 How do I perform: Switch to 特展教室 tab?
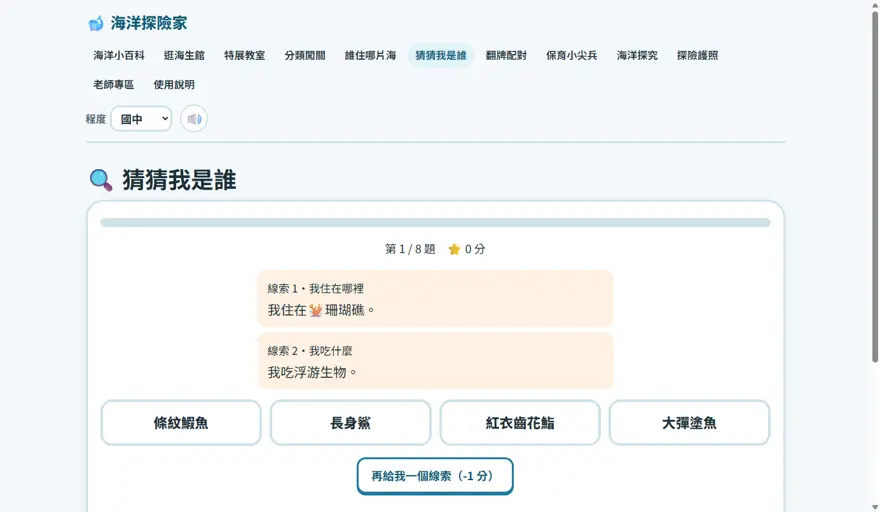pos(244,55)
